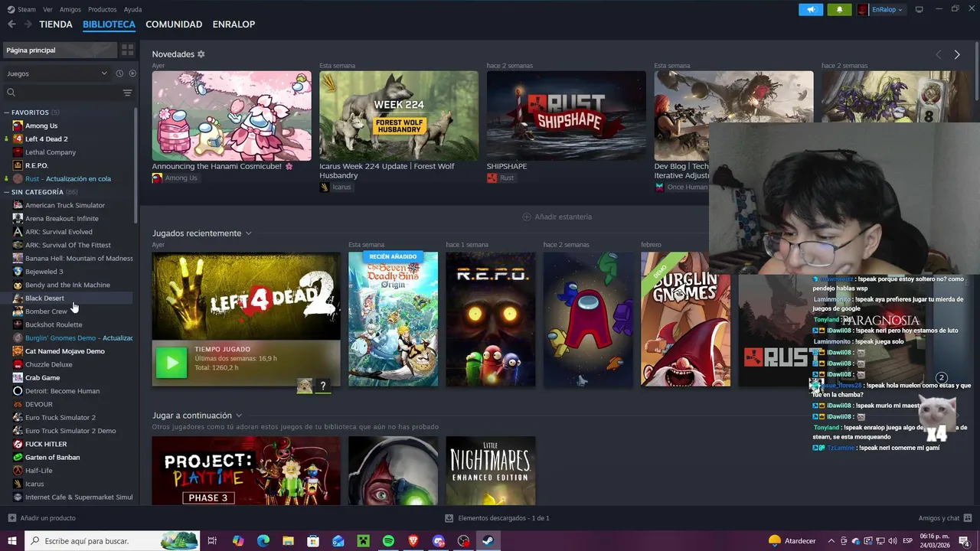The width and height of the screenshot is (980, 551).
Task: Collapse the SIN CATEGORÍA category
Action: click(x=7, y=192)
